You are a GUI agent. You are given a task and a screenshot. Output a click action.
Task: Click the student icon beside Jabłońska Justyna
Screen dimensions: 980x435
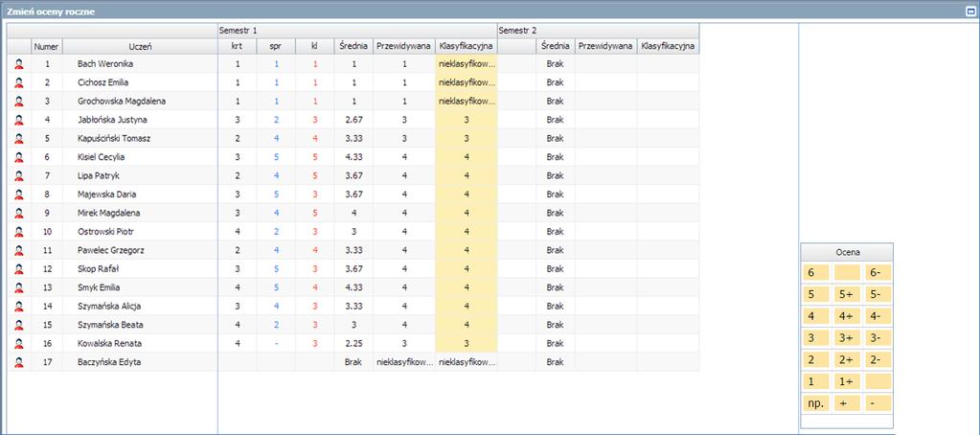click(19, 120)
